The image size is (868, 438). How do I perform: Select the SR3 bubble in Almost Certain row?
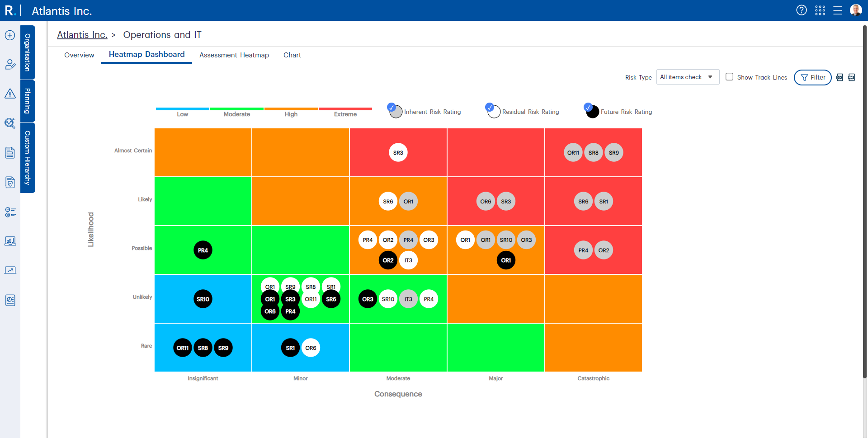coord(398,153)
